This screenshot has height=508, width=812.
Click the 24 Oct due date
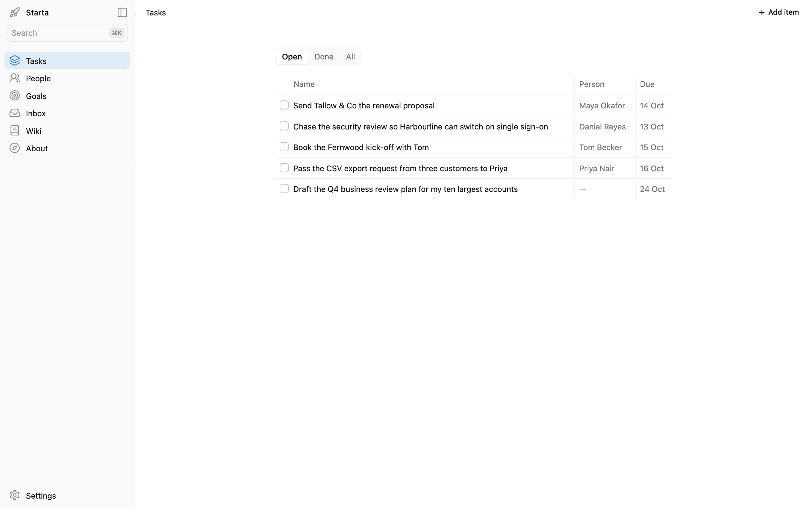click(x=652, y=189)
